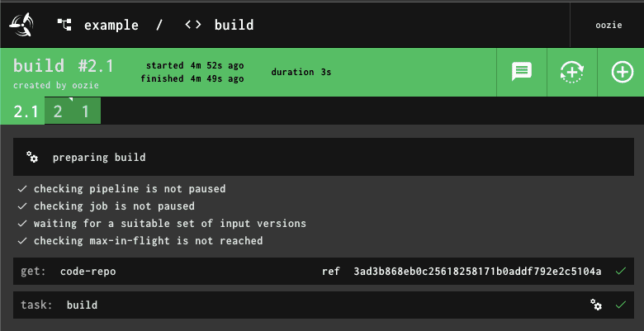Viewport: 644px width, 331px height.
Task: Open the build comment speech bubble icon
Action: (522, 72)
